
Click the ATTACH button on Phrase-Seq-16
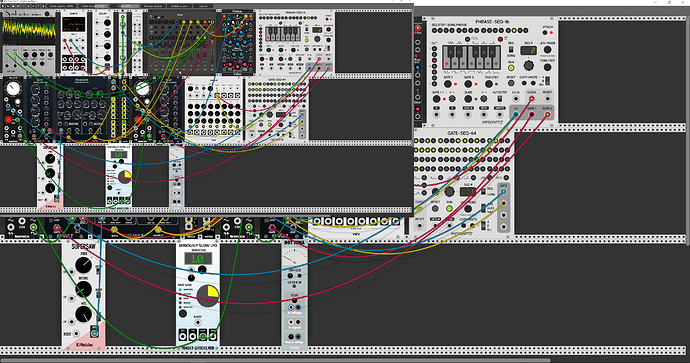(x=545, y=33)
